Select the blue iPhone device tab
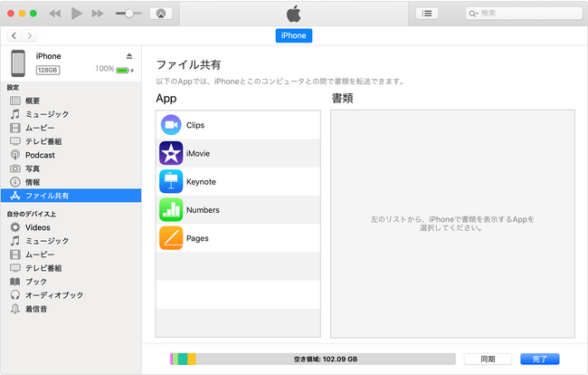 coord(294,35)
